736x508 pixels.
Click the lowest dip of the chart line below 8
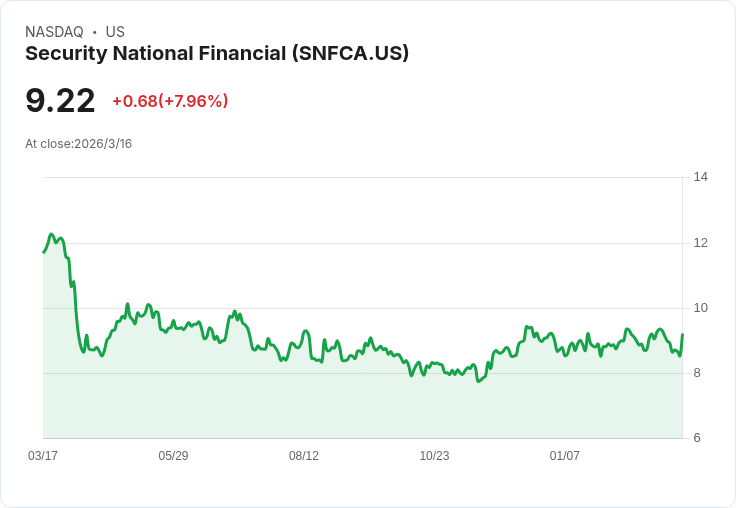pos(479,381)
